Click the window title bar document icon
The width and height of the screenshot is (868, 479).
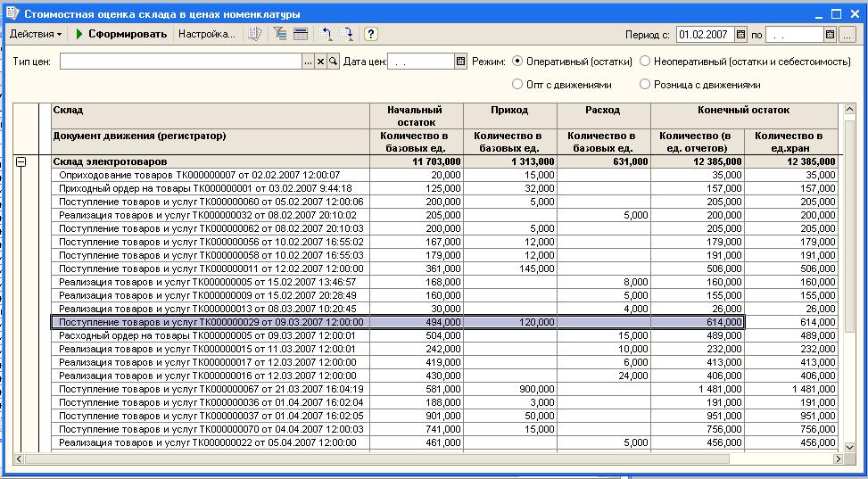12,12
